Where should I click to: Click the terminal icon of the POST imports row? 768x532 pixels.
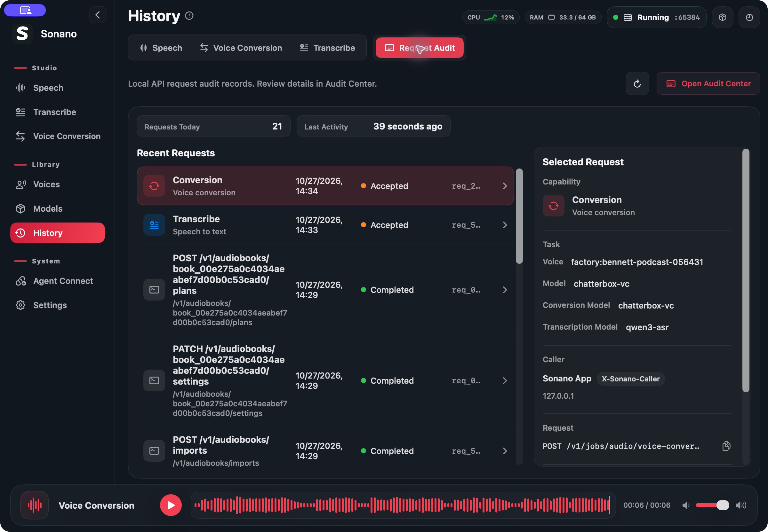pos(154,451)
